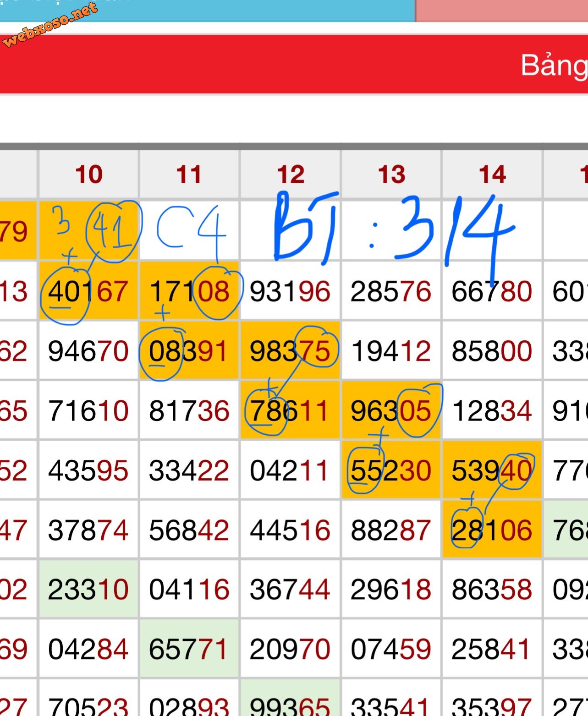Select the highlighted number 96305
The height and width of the screenshot is (716, 588).
391,410
